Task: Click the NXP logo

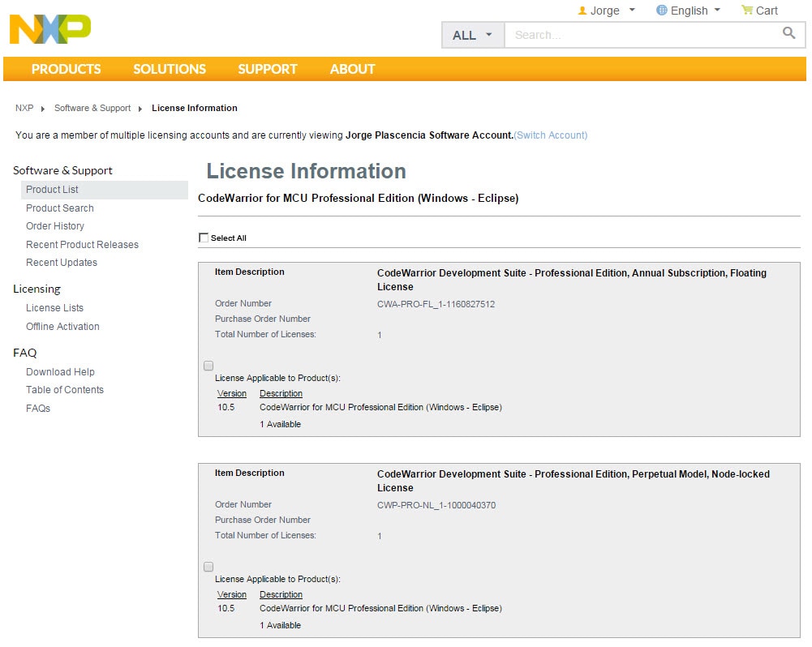Action: tap(50, 29)
